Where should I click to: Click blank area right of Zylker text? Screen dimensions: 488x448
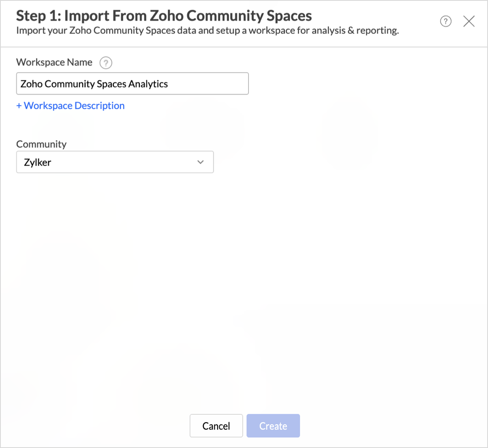tap(122, 162)
